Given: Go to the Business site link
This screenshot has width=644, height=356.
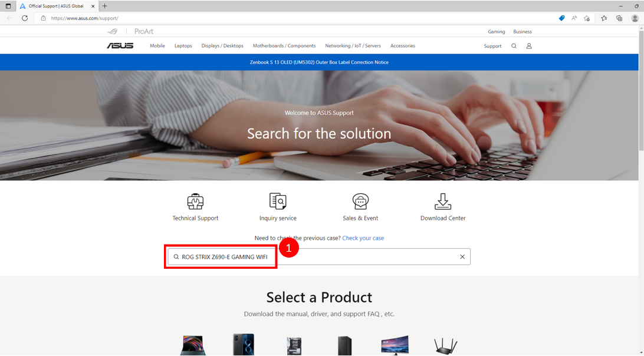Looking at the screenshot, I should pos(523,32).
